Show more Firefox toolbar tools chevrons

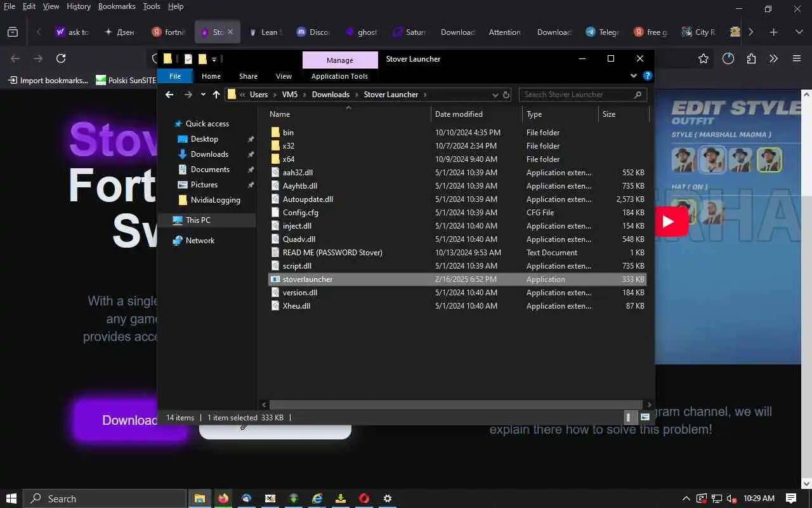coord(773,58)
